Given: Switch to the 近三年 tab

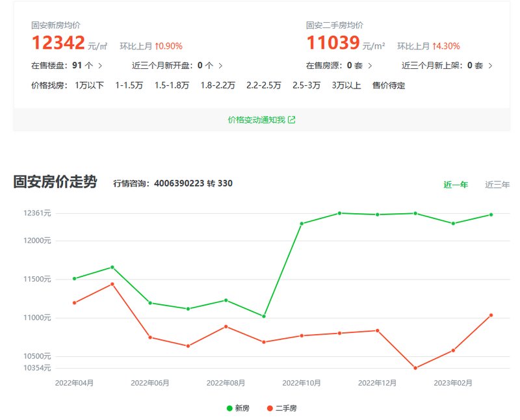Looking at the screenshot, I should tap(496, 185).
